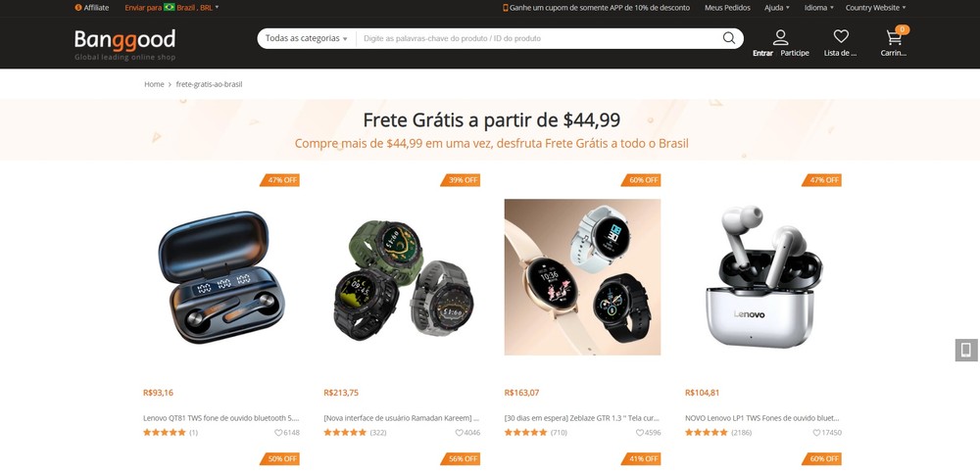The width and height of the screenshot is (980, 473).
Task: Click the search magnifier icon
Action: point(729,38)
